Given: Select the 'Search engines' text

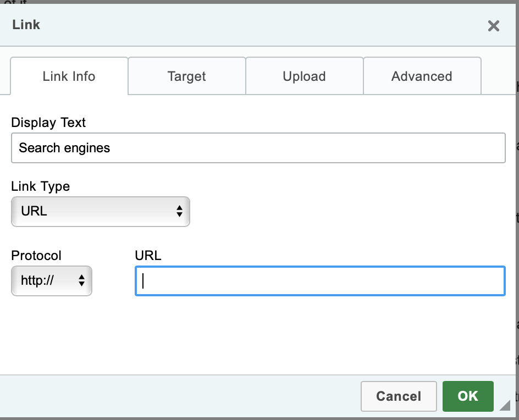Looking at the screenshot, I should click(64, 148).
